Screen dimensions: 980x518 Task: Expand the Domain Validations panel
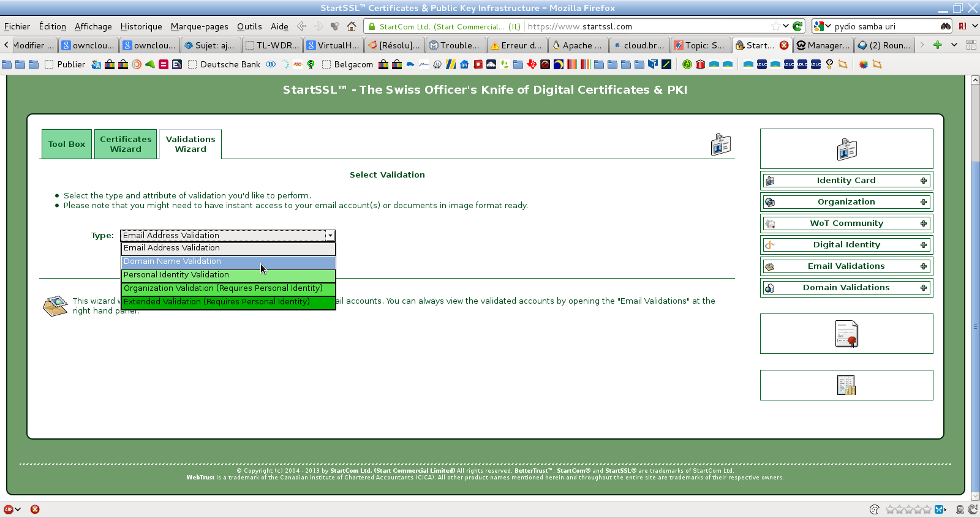pyautogui.click(x=846, y=288)
